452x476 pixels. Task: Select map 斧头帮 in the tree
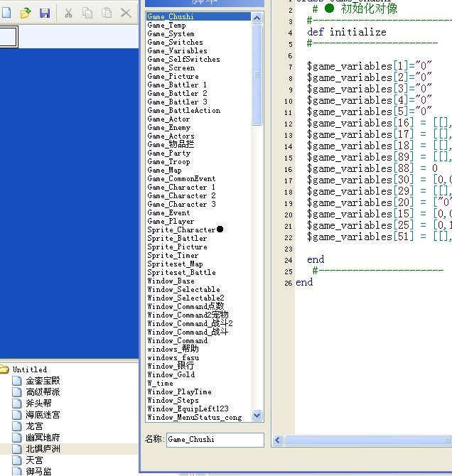(38, 403)
